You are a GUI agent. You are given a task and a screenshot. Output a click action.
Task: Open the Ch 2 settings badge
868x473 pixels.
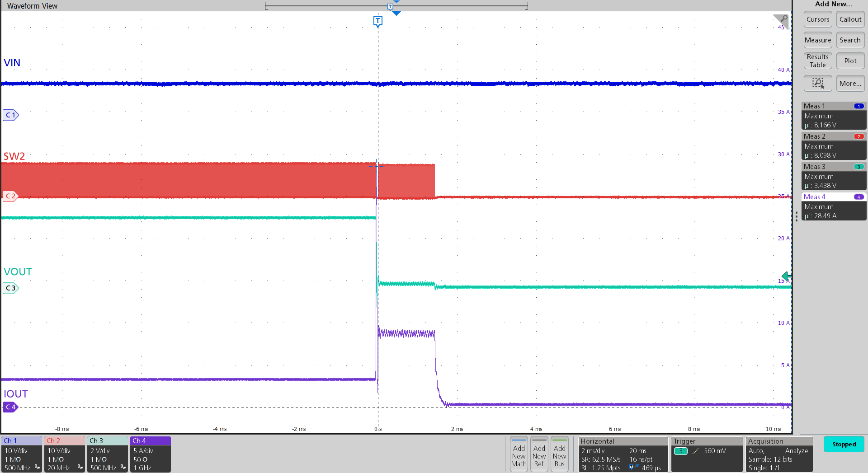65,454
